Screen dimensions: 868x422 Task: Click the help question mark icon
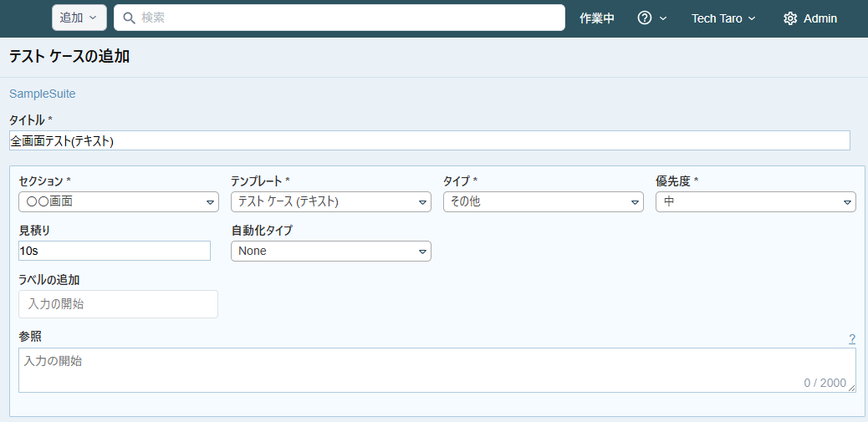tap(645, 18)
